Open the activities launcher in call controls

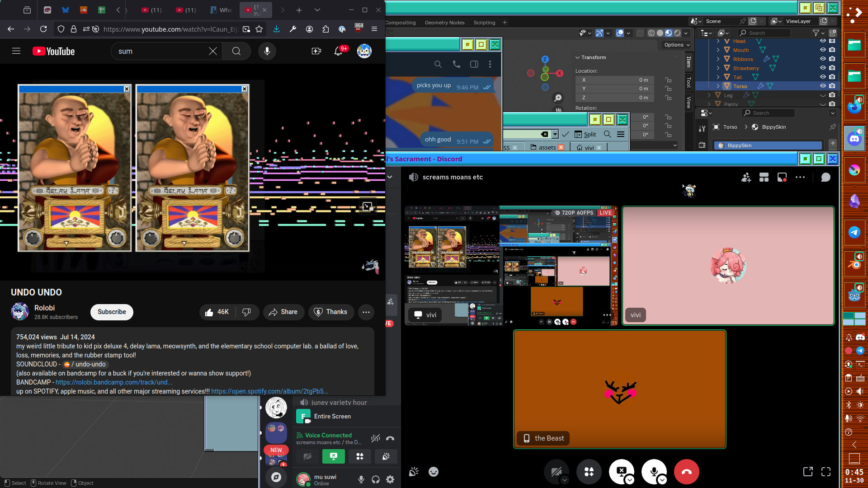click(x=589, y=472)
